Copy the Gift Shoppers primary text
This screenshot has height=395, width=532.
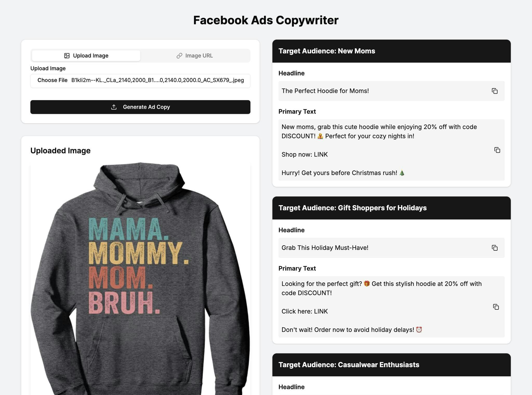(x=496, y=307)
